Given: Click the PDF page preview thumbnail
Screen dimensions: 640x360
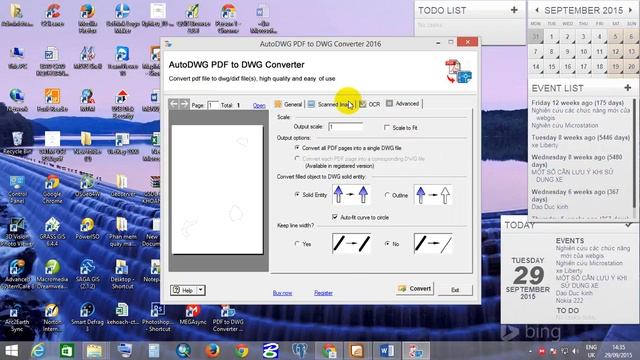Looking at the screenshot, I should [217, 189].
